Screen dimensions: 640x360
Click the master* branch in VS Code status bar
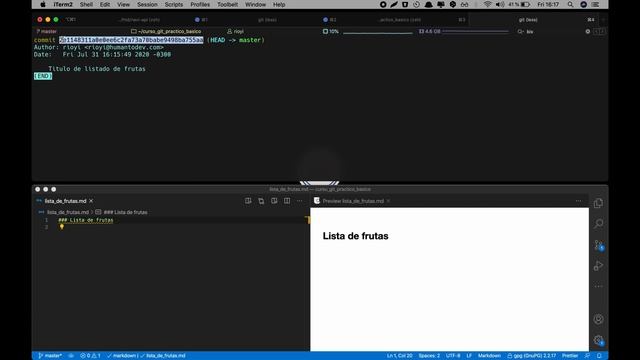pos(50,356)
